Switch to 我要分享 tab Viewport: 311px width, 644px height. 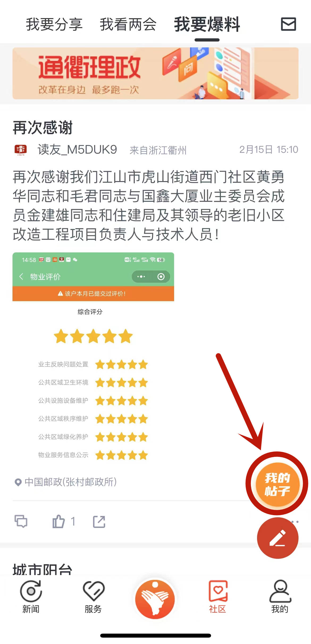point(54,24)
